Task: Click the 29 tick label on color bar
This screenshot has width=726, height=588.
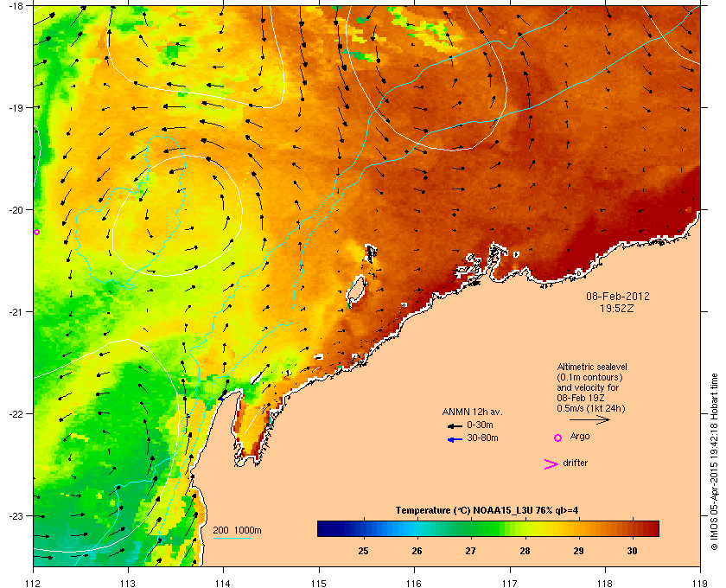Action: tap(578, 551)
